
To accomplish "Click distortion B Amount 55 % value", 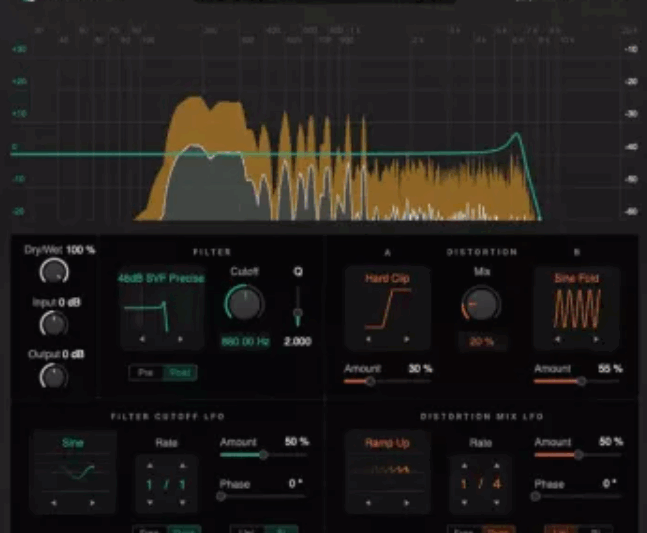I will (x=610, y=368).
